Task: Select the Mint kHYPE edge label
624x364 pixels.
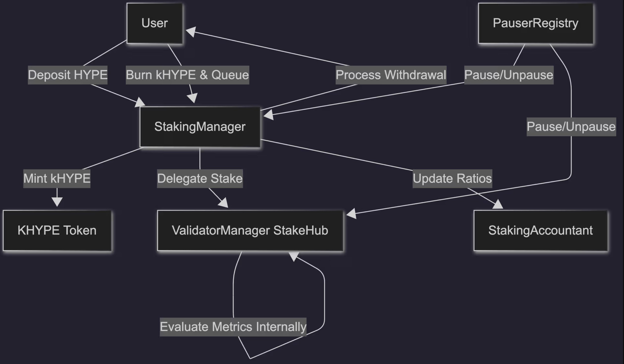Action: (57, 179)
